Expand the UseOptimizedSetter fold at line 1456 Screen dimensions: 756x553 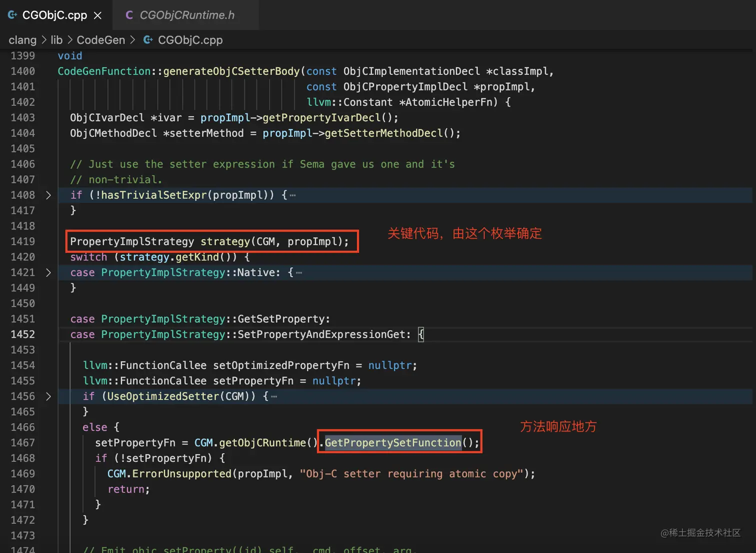(48, 396)
